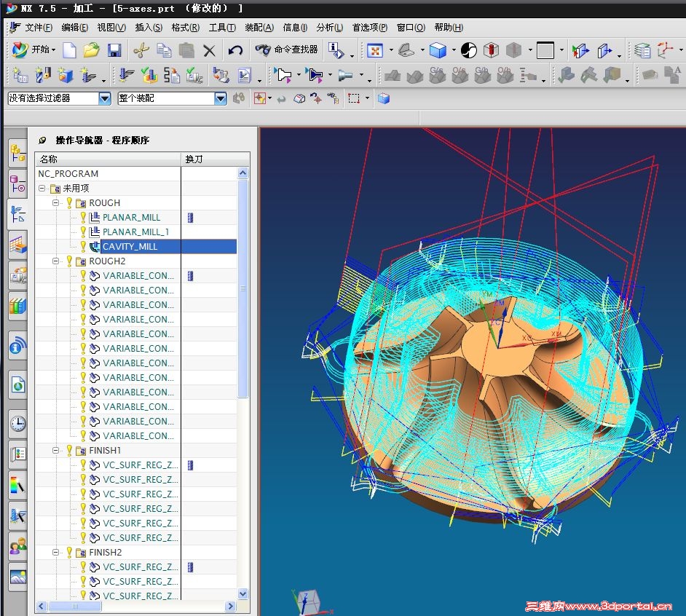Viewport: 686px width, 616px height.
Task: Click the New file icon
Action: (69, 50)
